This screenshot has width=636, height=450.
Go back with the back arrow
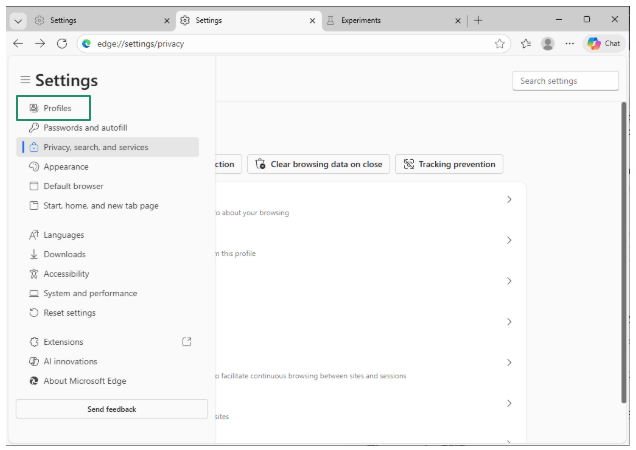[x=18, y=43]
